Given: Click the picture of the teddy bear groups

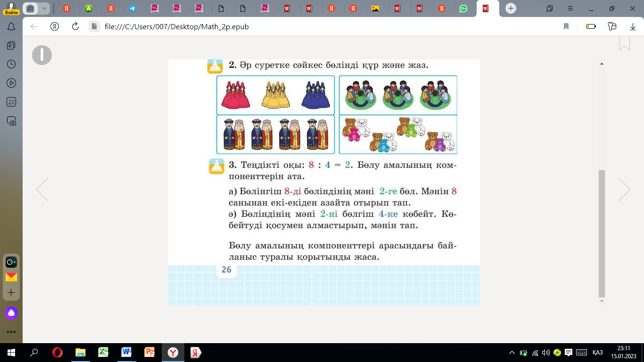Looking at the screenshot, I should [x=398, y=134].
